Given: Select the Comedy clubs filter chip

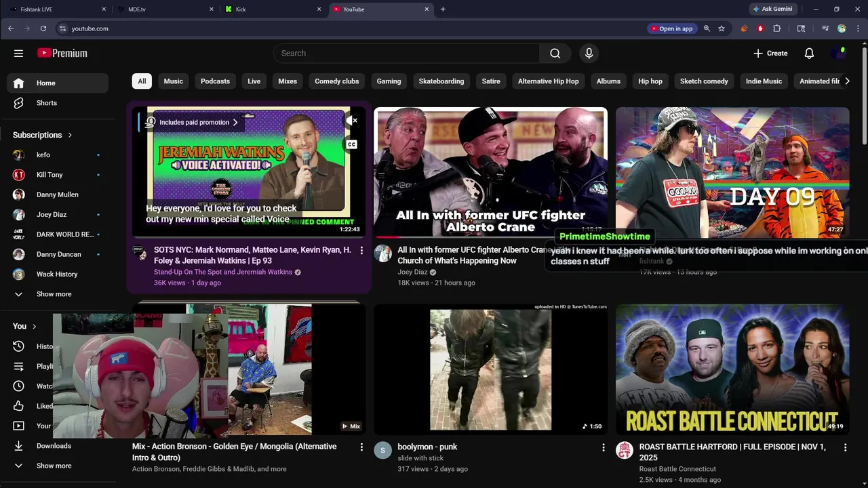Looking at the screenshot, I should click(337, 81).
